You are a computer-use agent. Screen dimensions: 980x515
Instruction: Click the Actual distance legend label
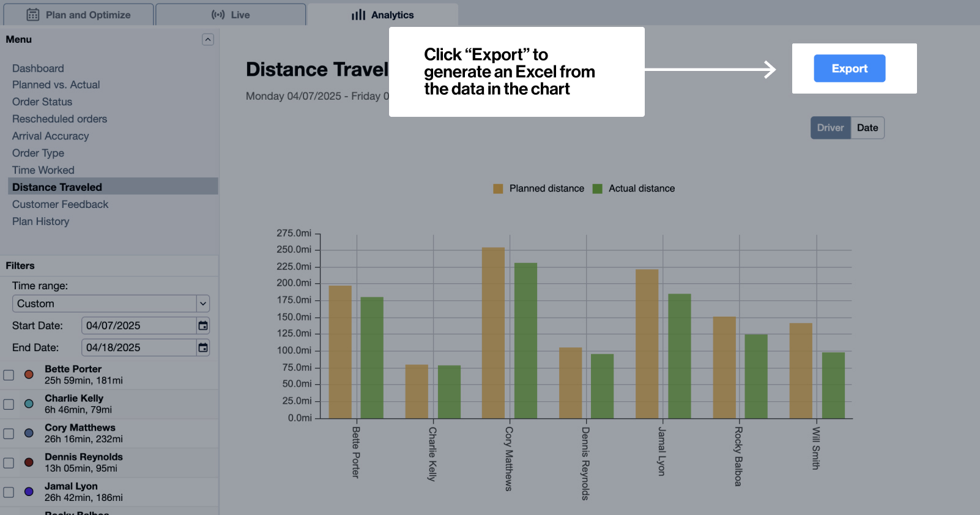coord(642,188)
